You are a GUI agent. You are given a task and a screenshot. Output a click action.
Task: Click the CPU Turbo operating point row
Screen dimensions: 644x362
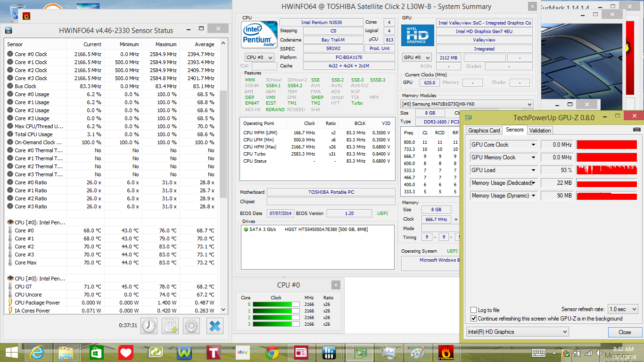coord(317,154)
